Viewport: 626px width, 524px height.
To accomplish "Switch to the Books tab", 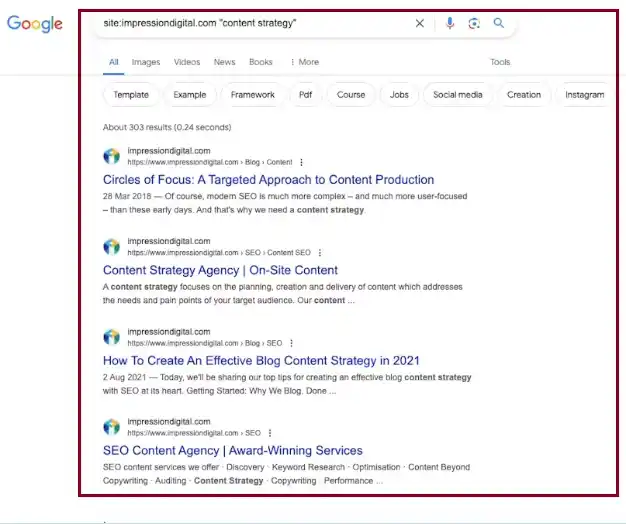I will tap(261, 62).
